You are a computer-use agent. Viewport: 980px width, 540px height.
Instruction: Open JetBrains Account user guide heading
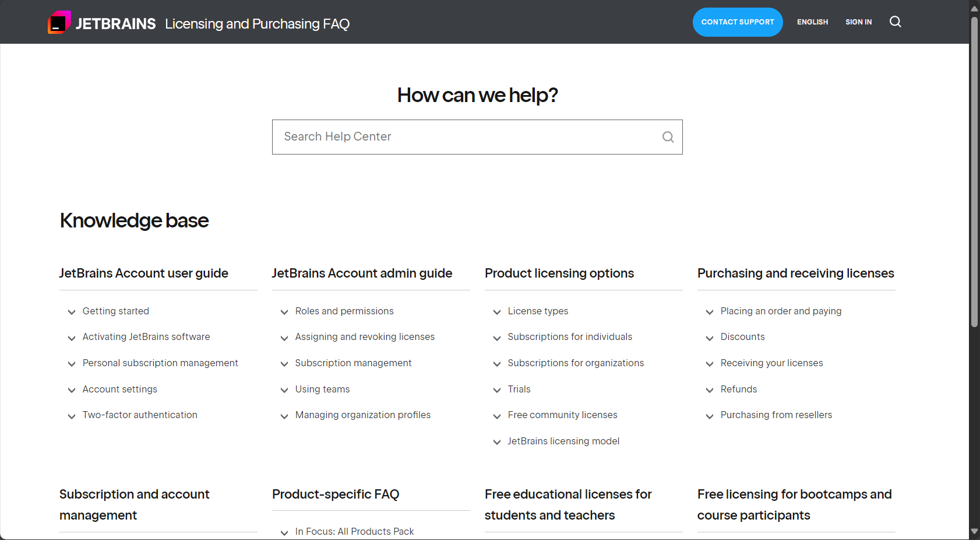tap(143, 273)
